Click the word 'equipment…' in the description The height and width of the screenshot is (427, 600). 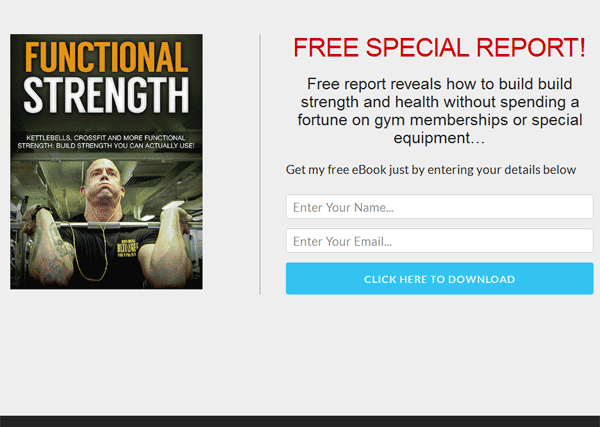click(x=439, y=138)
